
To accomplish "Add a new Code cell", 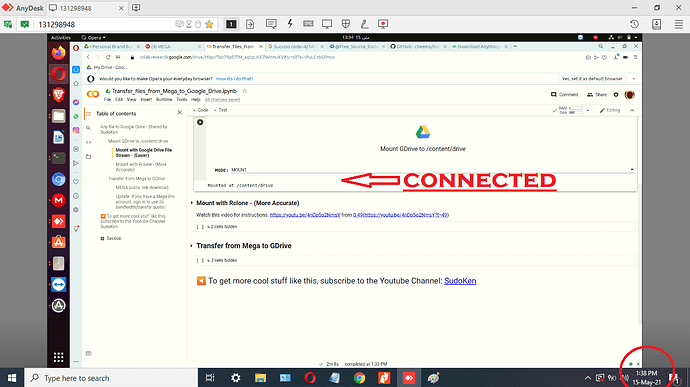I will (x=201, y=110).
